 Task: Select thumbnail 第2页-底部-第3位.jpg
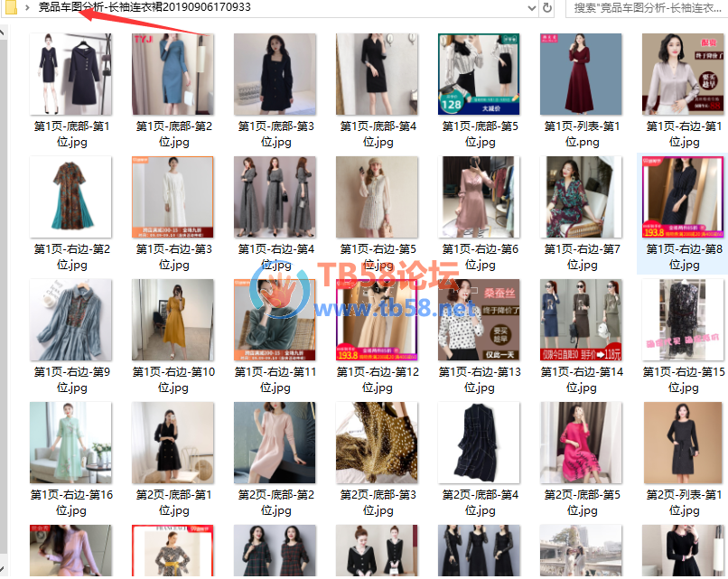[x=377, y=443]
